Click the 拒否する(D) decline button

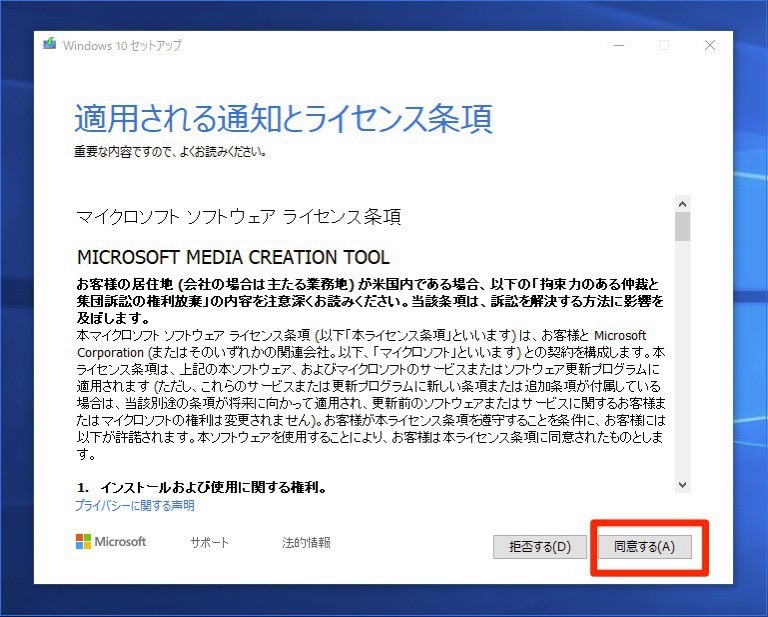540,546
